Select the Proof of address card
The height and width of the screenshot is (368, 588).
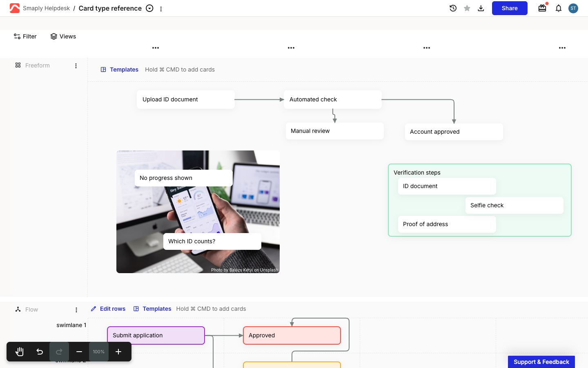(x=447, y=224)
